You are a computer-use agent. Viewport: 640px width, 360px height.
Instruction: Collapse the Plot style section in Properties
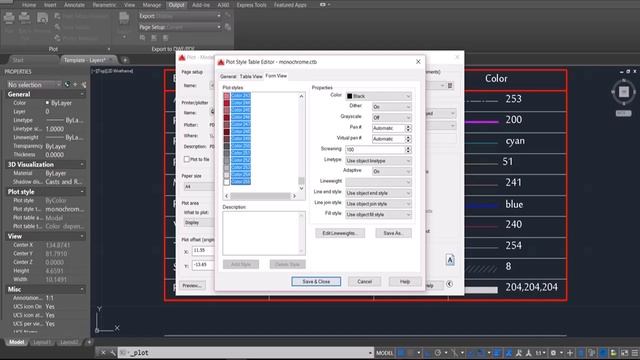pos(82,192)
